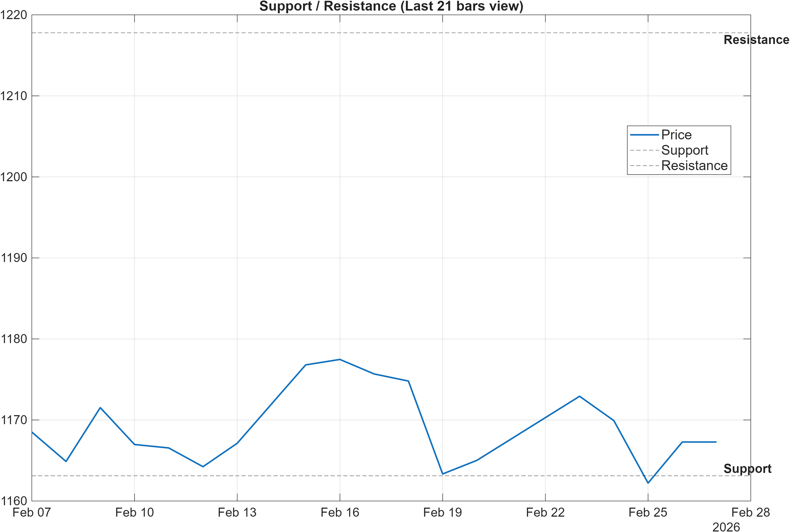
Task: Click the 'Feb 28' x-axis label
Action: click(751, 512)
